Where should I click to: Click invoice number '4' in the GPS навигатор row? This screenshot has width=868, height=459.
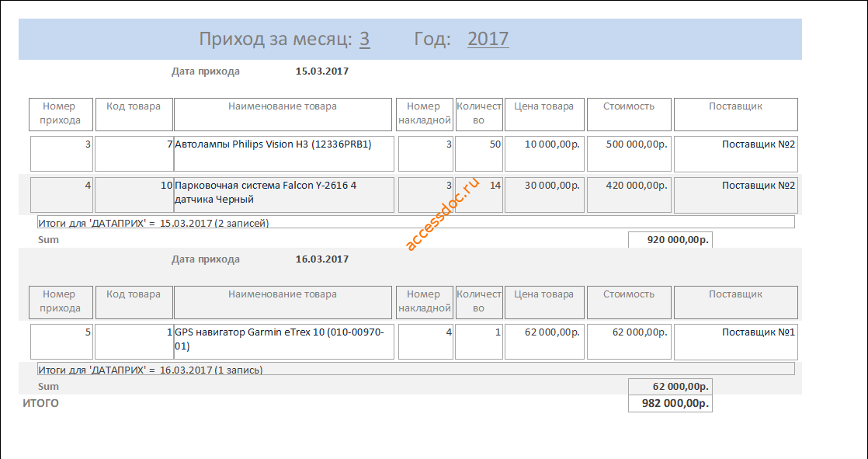tap(425, 342)
